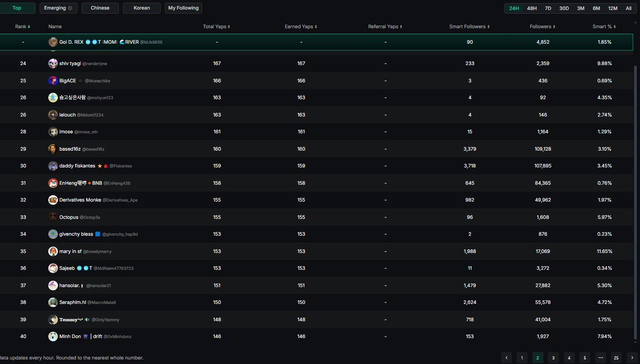
Task: Go to page 3
Action: pyautogui.click(x=553, y=358)
